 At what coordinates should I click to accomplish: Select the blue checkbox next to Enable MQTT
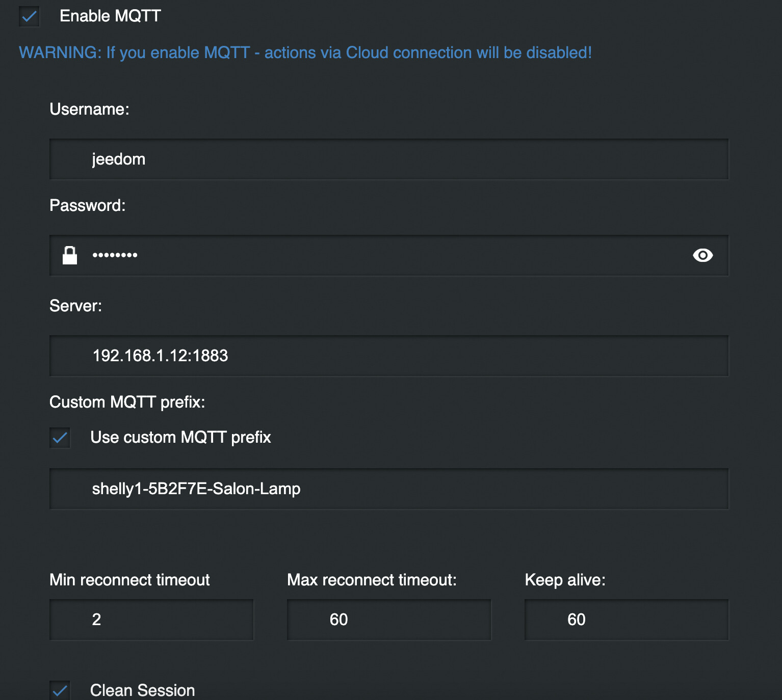(29, 17)
